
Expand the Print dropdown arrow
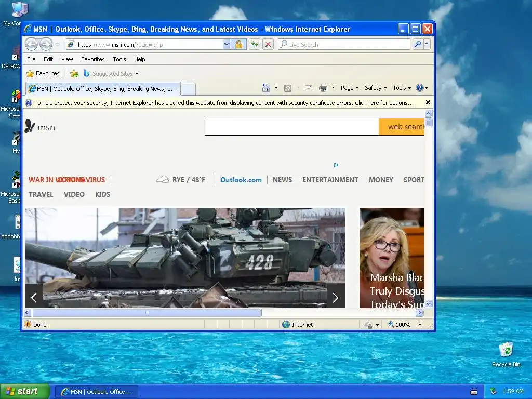[333, 88]
